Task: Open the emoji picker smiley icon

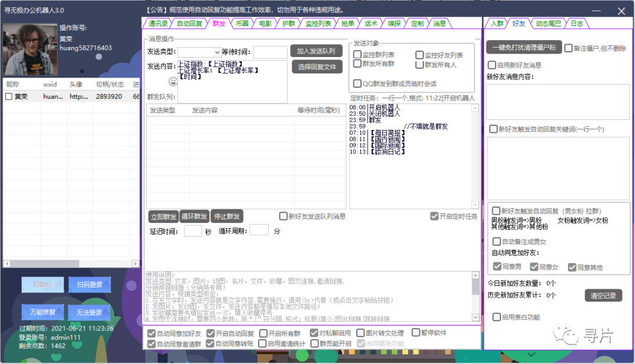Action: [172, 82]
